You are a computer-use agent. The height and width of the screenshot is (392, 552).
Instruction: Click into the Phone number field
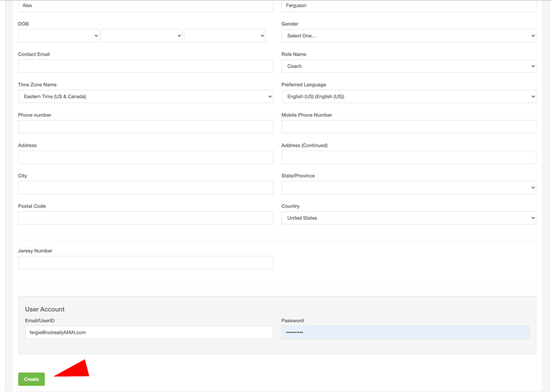[x=145, y=127]
